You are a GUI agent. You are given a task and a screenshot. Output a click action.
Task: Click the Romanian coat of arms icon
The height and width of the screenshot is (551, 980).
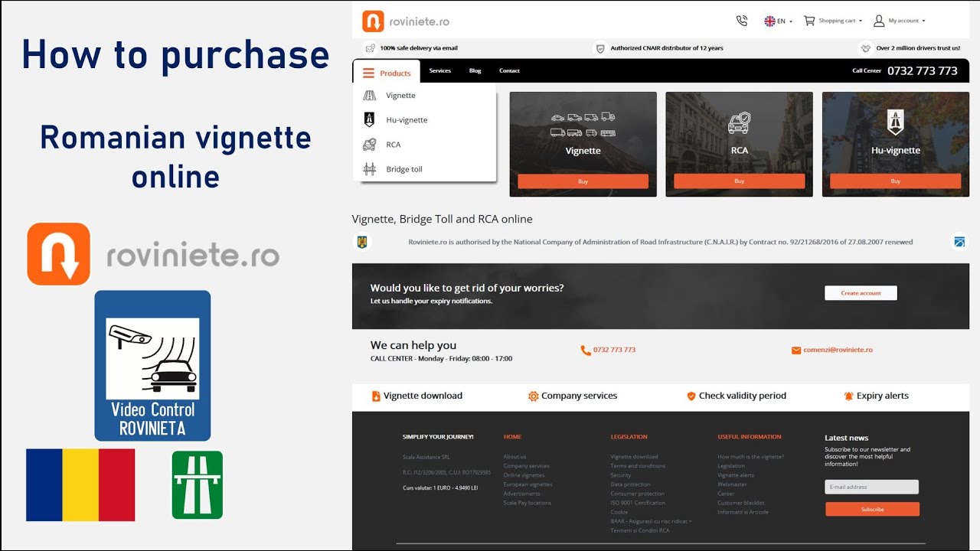(x=362, y=242)
